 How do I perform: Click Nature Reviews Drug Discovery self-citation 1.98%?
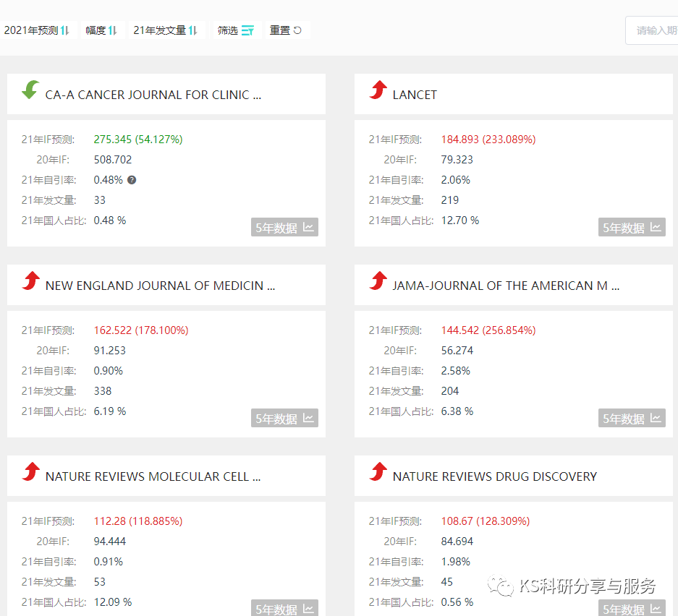(x=455, y=562)
